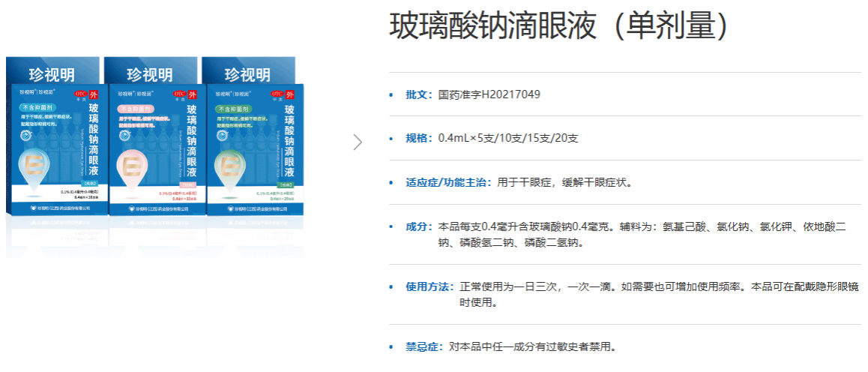Screen dimensions: 868x372
Task: Click the OTC badge on the right box
Action: pos(277,94)
